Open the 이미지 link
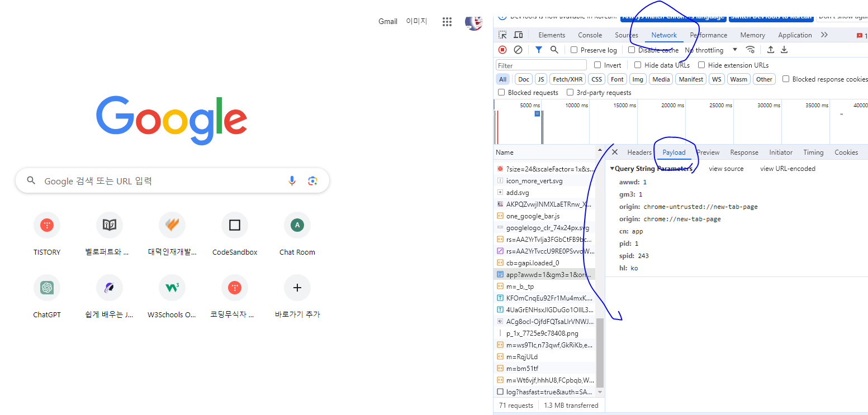 tap(416, 21)
